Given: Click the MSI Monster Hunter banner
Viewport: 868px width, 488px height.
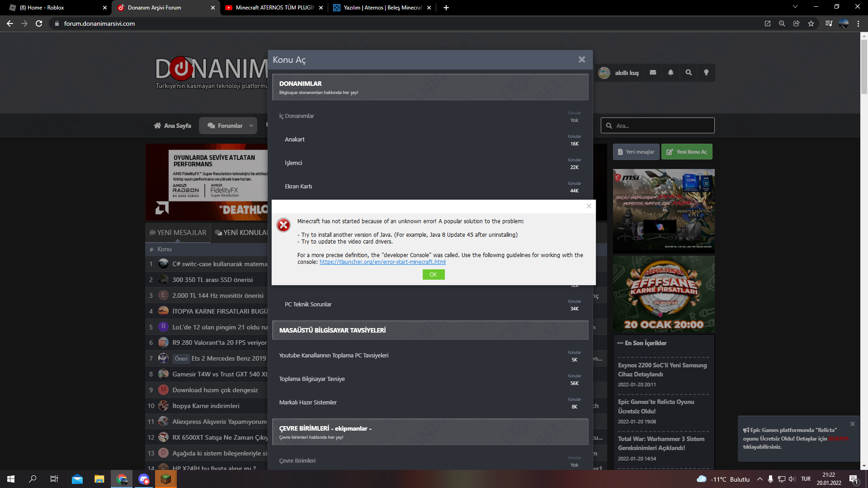Looking at the screenshot, I should (x=664, y=211).
